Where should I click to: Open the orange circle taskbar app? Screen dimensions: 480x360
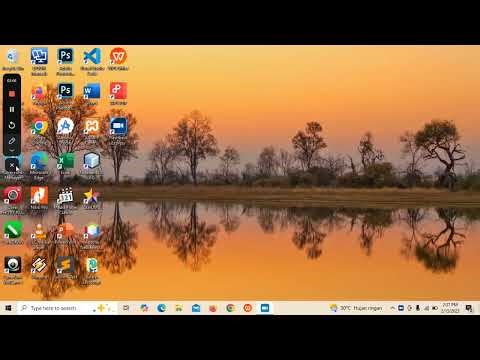tap(248, 308)
